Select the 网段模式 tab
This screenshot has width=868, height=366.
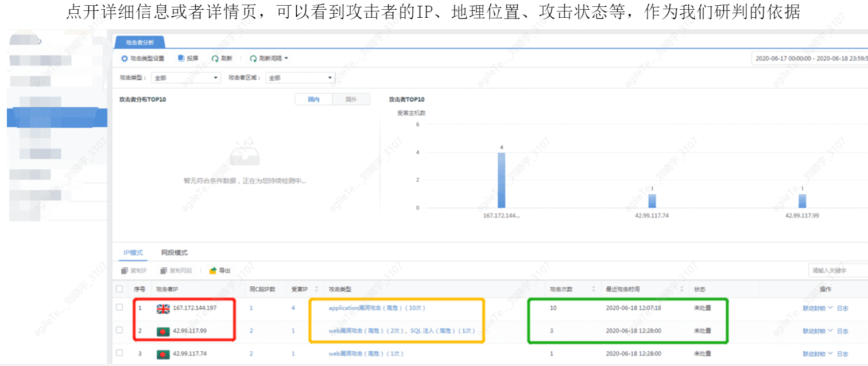[175, 253]
